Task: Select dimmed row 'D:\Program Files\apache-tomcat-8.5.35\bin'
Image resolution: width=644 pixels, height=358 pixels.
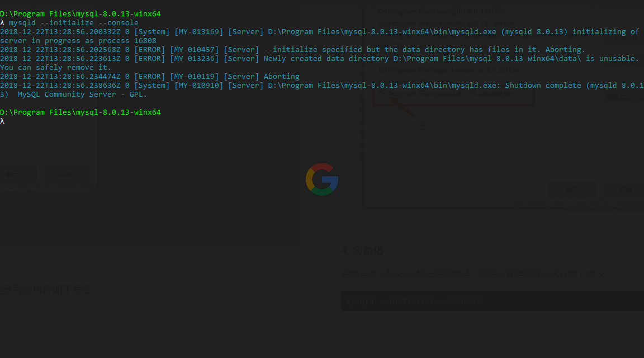Action: pyautogui.click(x=448, y=70)
